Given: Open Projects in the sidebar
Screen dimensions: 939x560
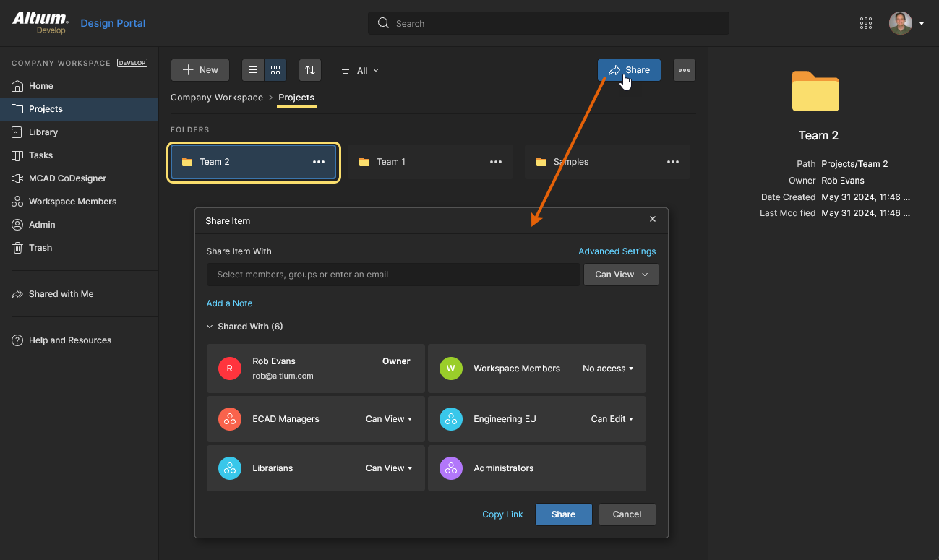Looking at the screenshot, I should coord(79,109).
